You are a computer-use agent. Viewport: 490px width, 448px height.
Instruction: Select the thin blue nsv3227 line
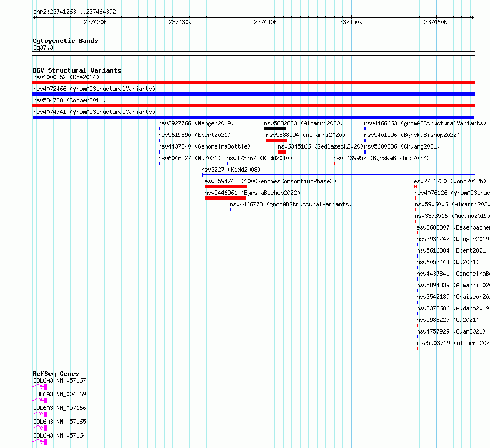[x=338, y=175]
